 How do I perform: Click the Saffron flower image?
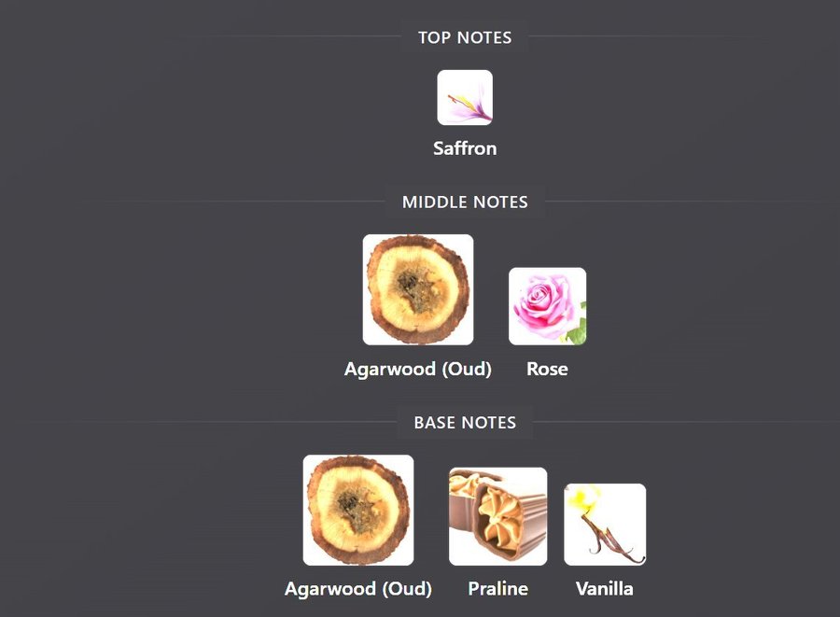click(x=465, y=97)
